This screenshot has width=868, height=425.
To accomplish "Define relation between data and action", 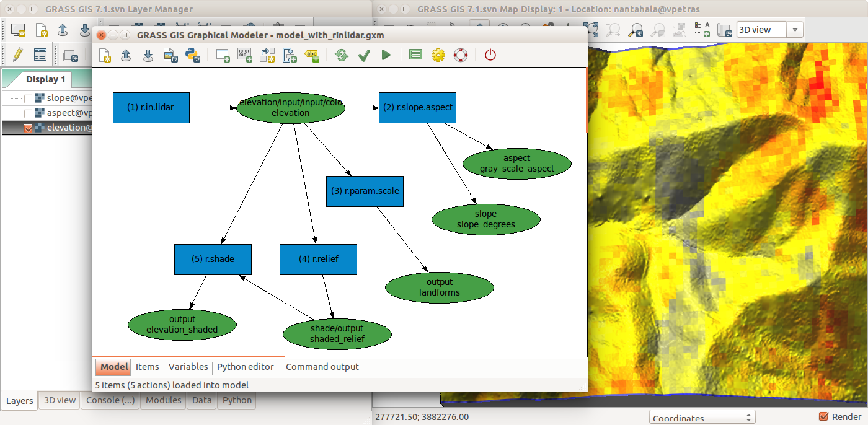I will pyautogui.click(x=267, y=55).
